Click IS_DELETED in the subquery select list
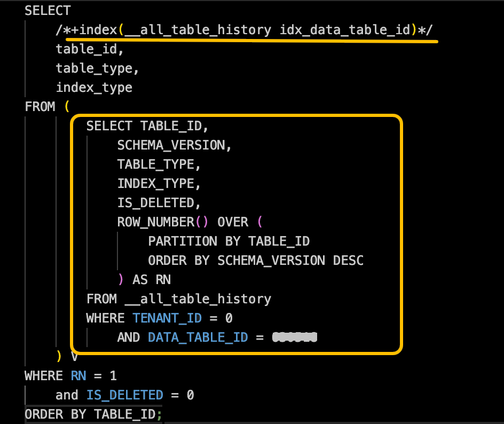 (155, 203)
